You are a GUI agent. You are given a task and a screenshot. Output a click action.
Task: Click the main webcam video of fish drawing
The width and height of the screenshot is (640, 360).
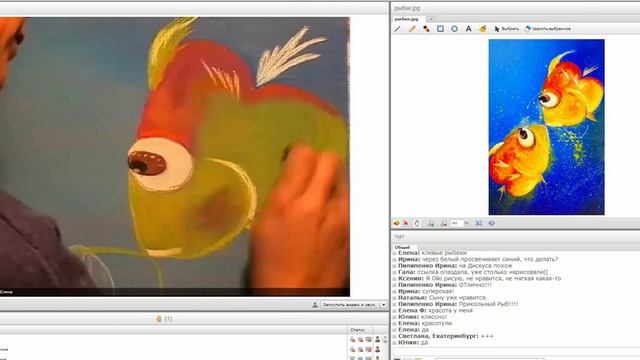pos(175,156)
